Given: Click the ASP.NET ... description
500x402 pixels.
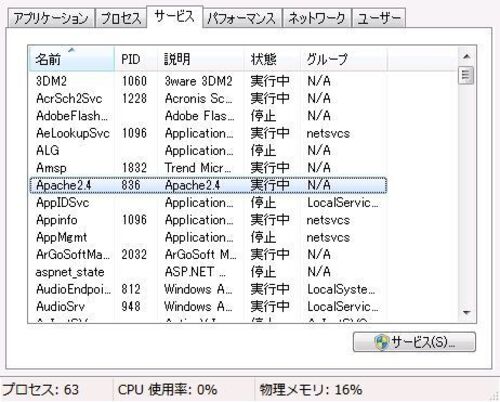Looking at the screenshot, I should pos(195,272).
